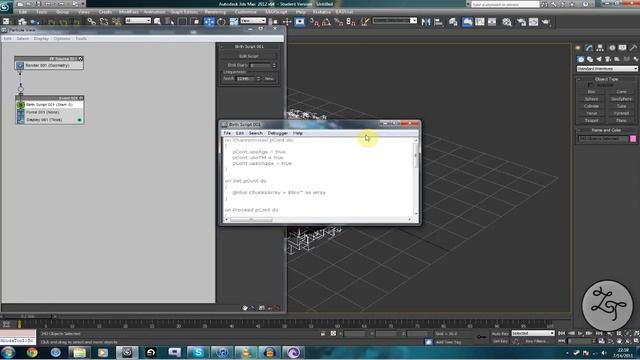Open the Hierarchy panel tab icon

pyautogui.click(x=600, y=48)
